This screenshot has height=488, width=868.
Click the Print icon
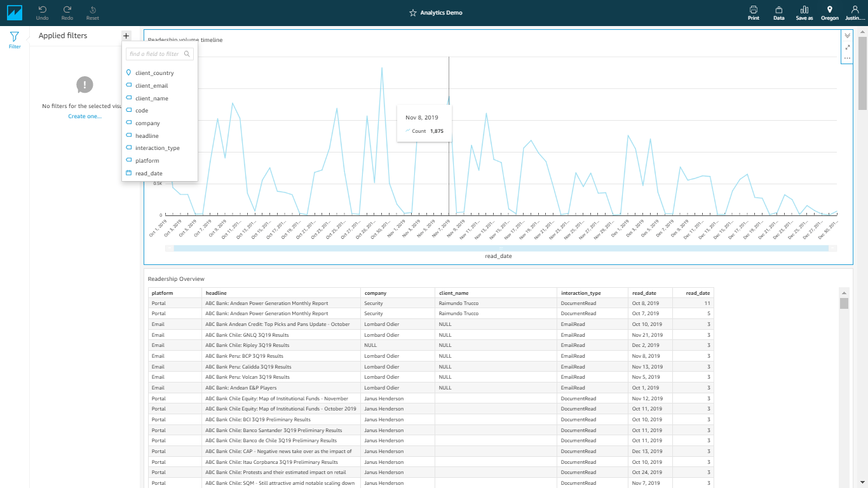click(x=753, y=10)
